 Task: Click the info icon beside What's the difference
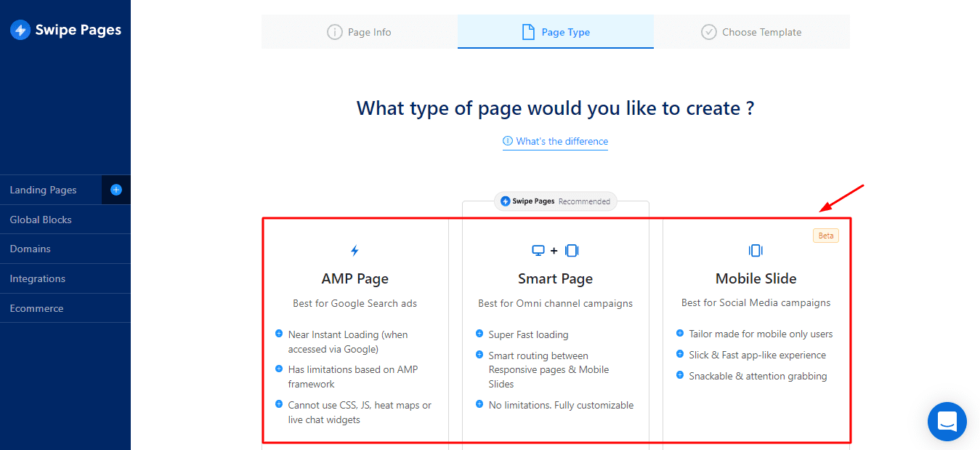click(508, 141)
